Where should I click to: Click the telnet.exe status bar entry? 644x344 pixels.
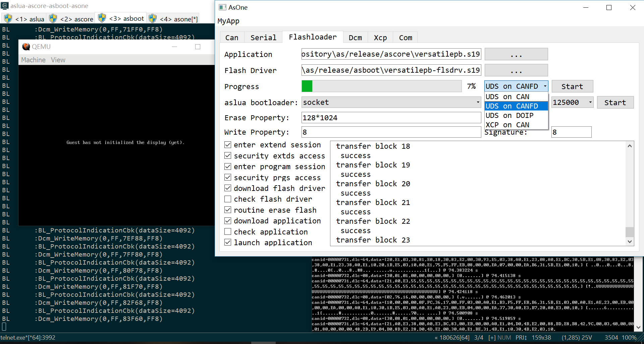pyautogui.click(x=28, y=338)
